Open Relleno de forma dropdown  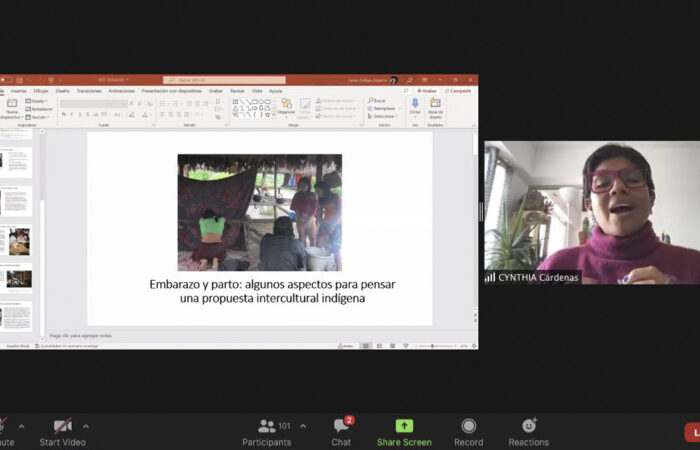(x=336, y=101)
